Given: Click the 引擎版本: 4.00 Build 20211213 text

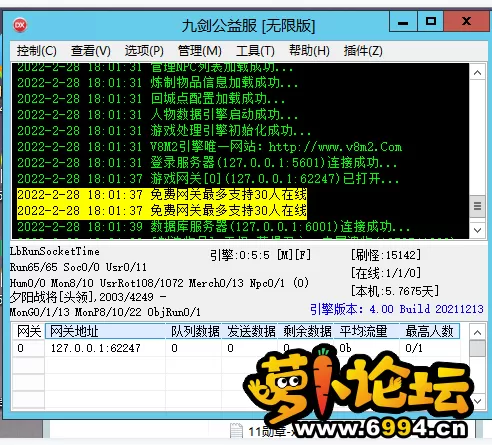Looking at the screenshot, I should 397,309.
